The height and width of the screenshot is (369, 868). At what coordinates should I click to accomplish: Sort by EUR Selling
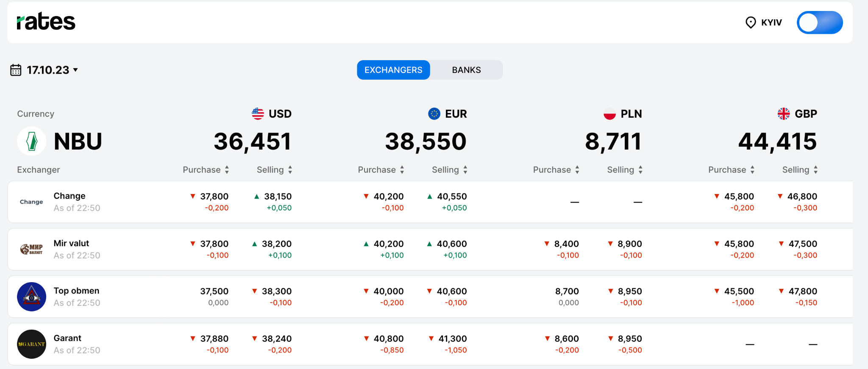(450, 170)
